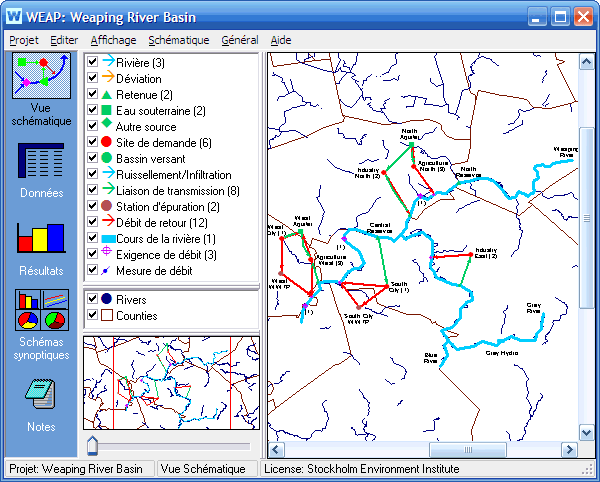
Task: Open the Affichage menu
Action: pyautogui.click(x=112, y=40)
